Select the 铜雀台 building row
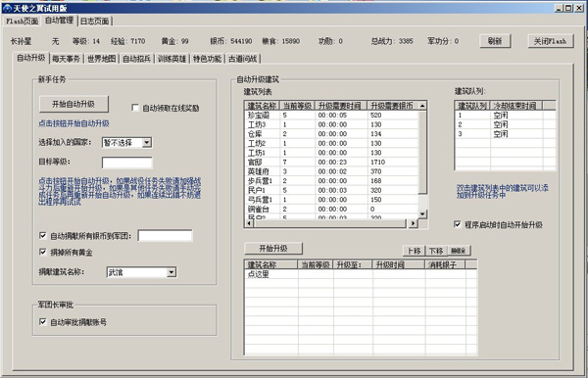Viewport: 588px width, 378px height. pyautogui.click(x=331, y=209)
